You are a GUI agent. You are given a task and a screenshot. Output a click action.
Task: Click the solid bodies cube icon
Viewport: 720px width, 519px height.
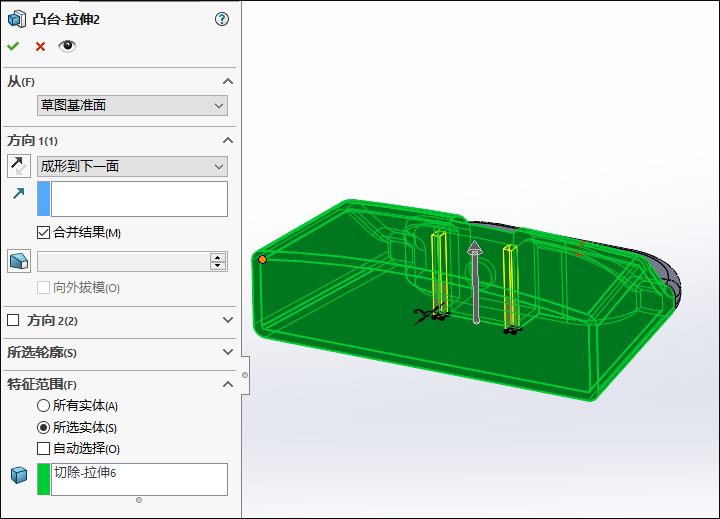[19, 475]
